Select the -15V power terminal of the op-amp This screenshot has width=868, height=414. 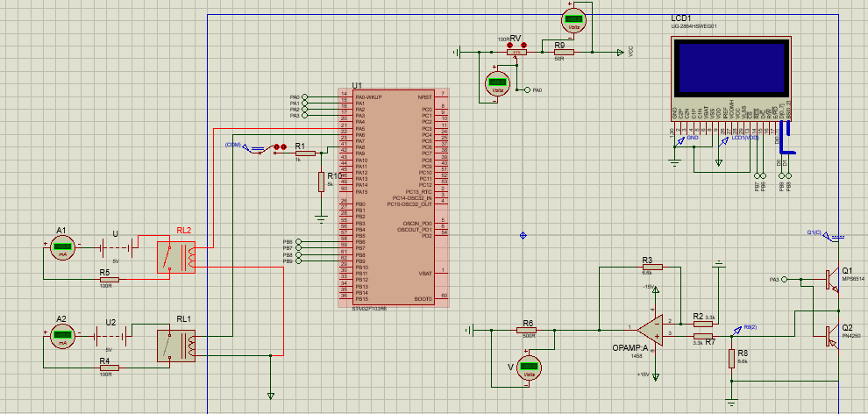(656, 289)
